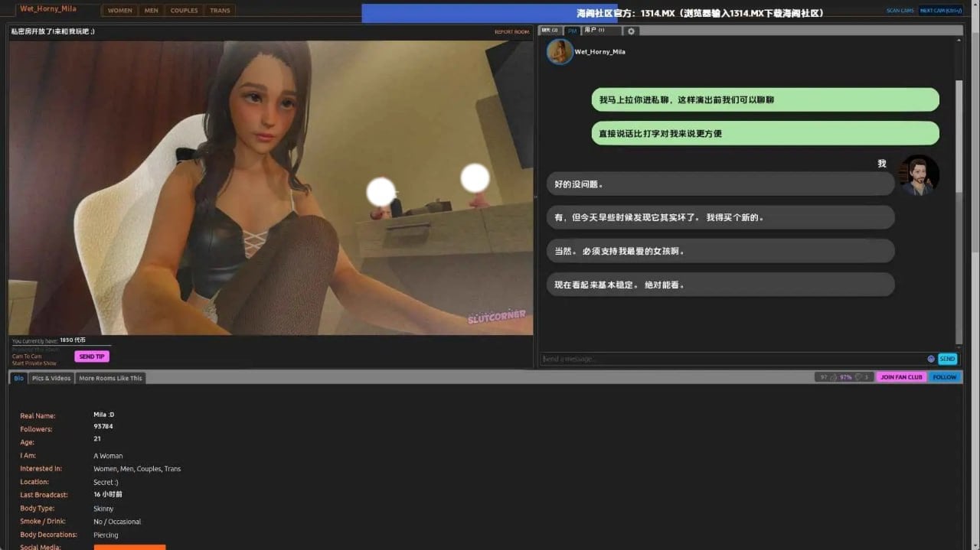The width and height of the screenshot is (980, 550).
Task: Click the room subject text above video
Action: 53,31
